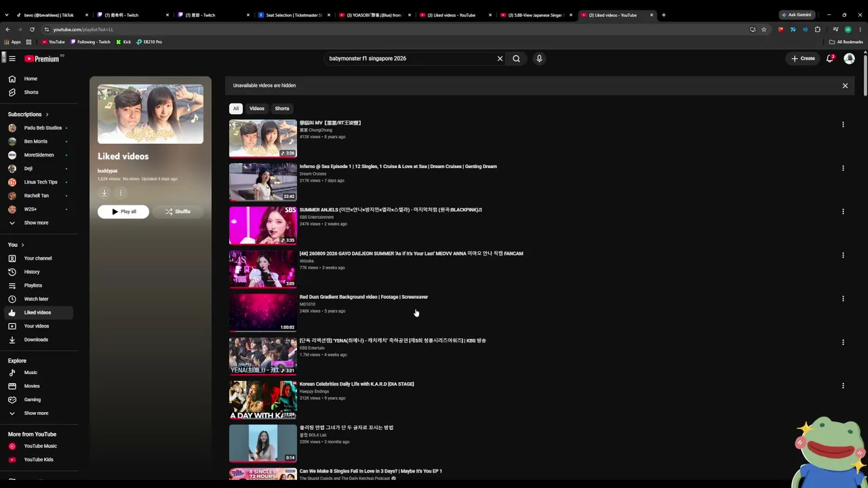Open Your channel in the sidebar
The width and height of the screenshot is (868, 488).
point(37,258)
